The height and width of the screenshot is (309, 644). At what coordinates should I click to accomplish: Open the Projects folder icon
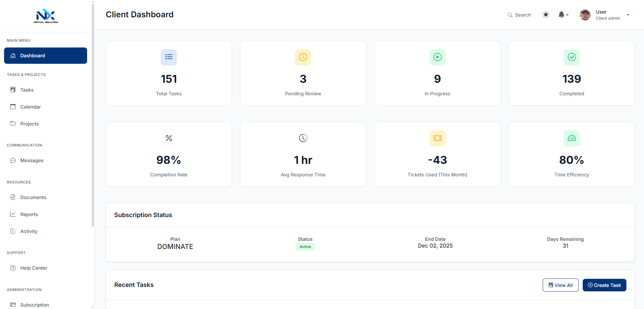(13, 123)
